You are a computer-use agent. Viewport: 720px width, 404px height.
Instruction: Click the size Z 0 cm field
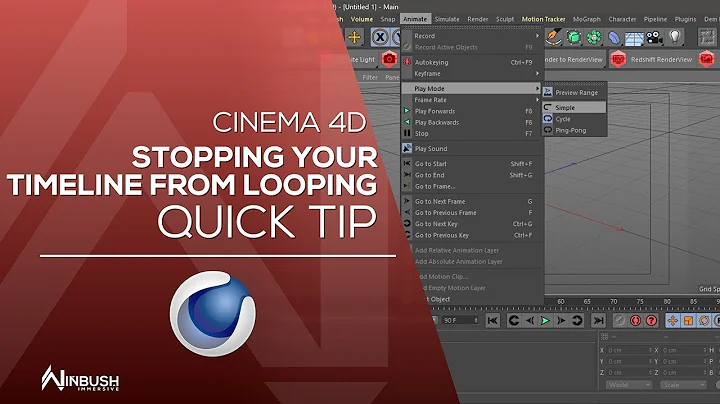click(x=684, y=373)
